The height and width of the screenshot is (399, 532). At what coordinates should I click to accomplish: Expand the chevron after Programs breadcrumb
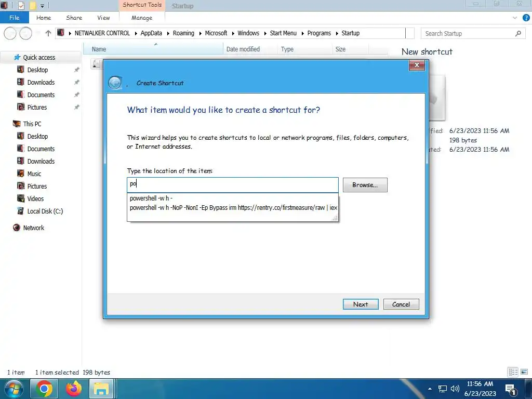coord(337,33)
